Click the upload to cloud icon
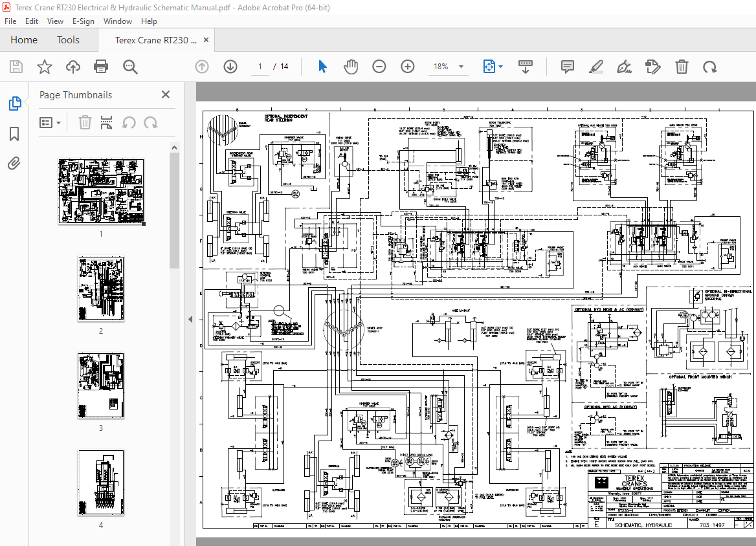This screenshot has width=756, height=546. (72, 67)
